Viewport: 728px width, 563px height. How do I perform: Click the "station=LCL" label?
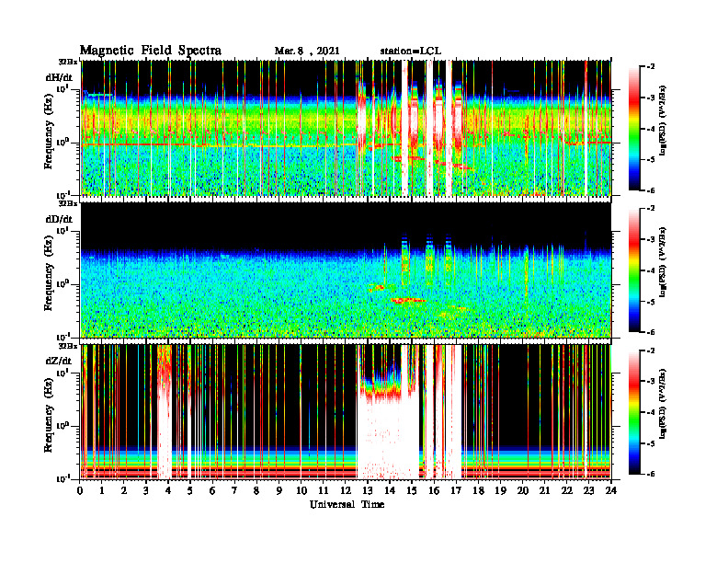pyautogui.click(x=411, y=51)
